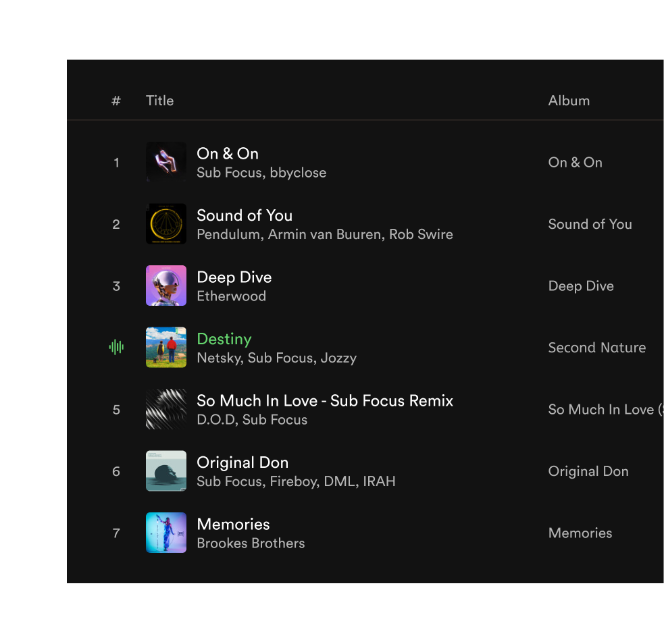Screen dimensions: 664x644
Task: Open the On & On album artwork
Action: 166,162
